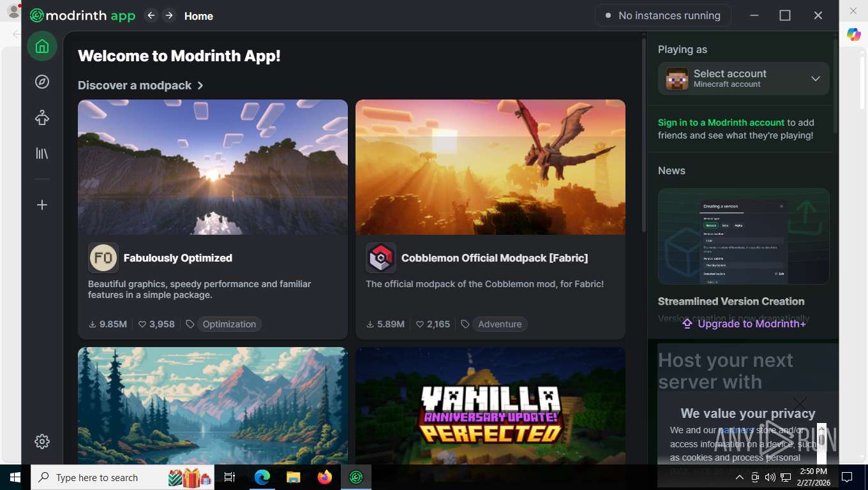Click the Fabulously Optimized FO icon
The height and width of the screenshot is (490, 868).
[x=103, y=258]
